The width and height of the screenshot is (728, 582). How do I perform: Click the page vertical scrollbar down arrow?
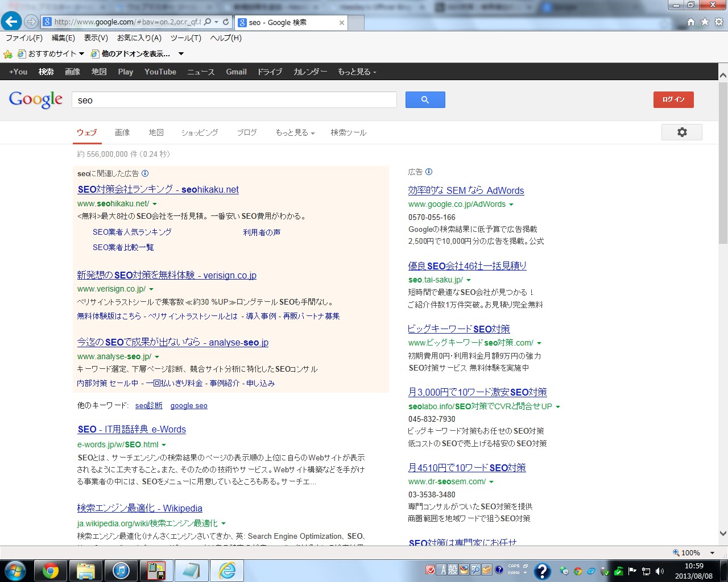coord(723,534)
